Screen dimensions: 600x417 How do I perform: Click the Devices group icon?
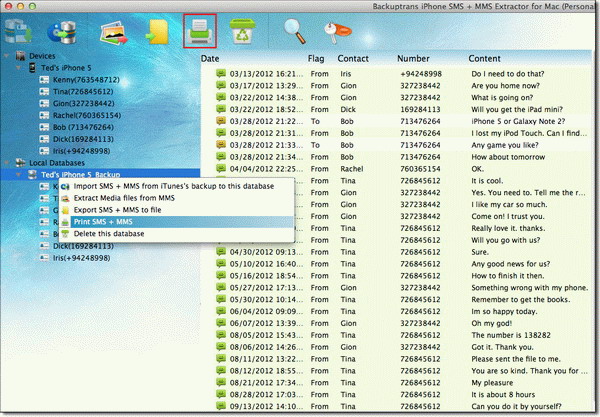[x=20, y=56]
